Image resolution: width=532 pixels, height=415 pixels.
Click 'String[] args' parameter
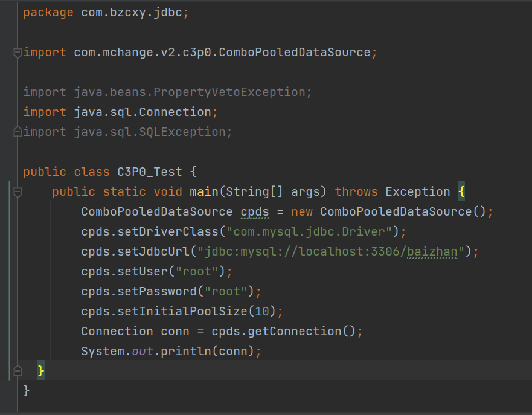[273, 191]
